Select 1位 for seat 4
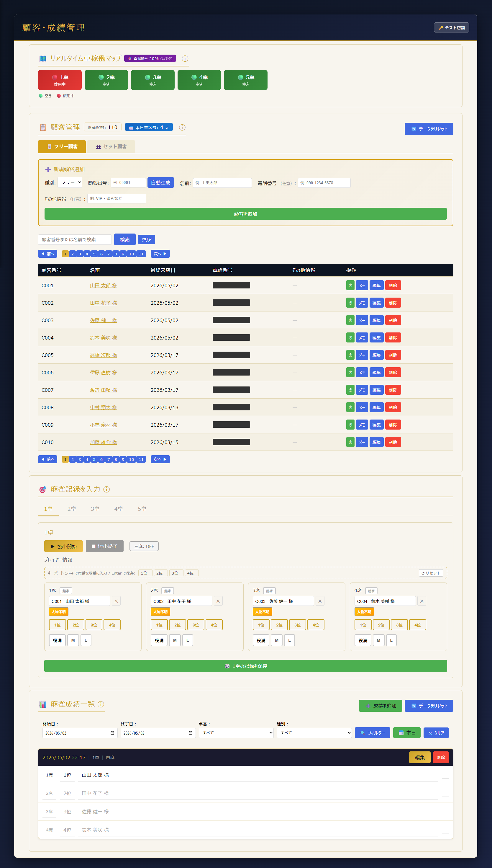The width and height of the screenshot is (492, 868). tap(363, 624)
